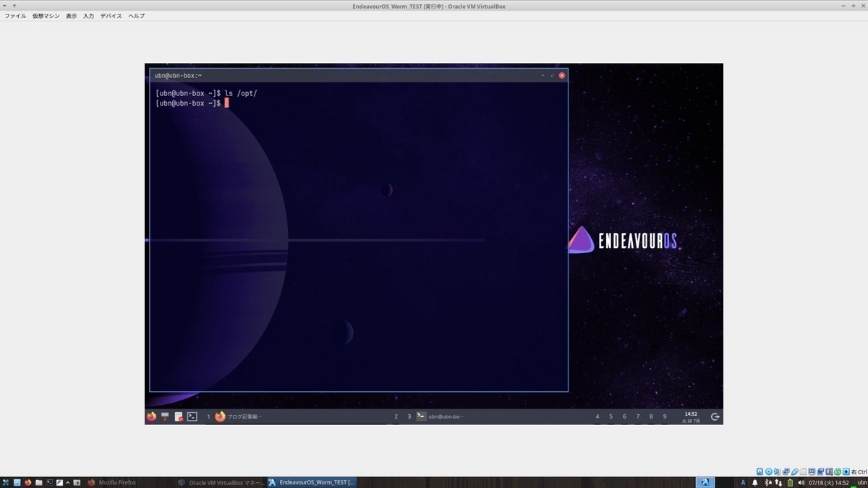Click the VirtualBox CPU/virtualization indicator
The image size is (868, 488).
(x=829, y=471)
